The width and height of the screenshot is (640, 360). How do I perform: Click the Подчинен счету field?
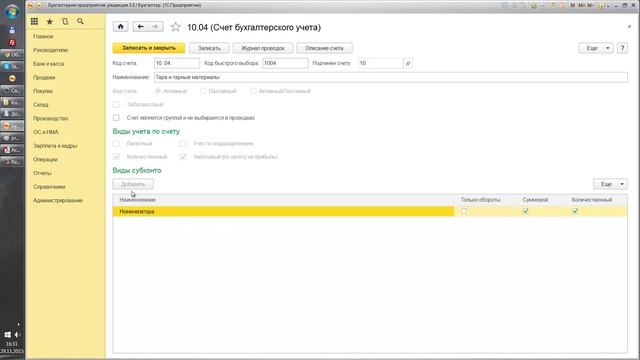381,63
